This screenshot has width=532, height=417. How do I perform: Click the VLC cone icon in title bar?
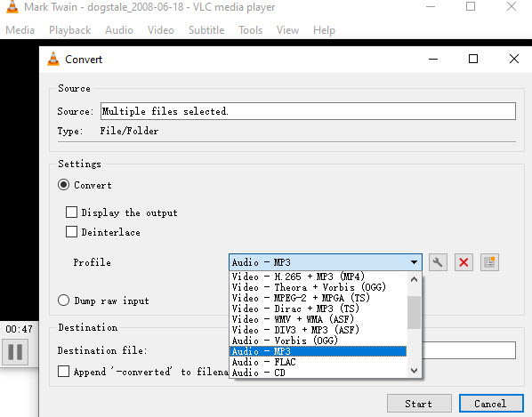point(12,7)
